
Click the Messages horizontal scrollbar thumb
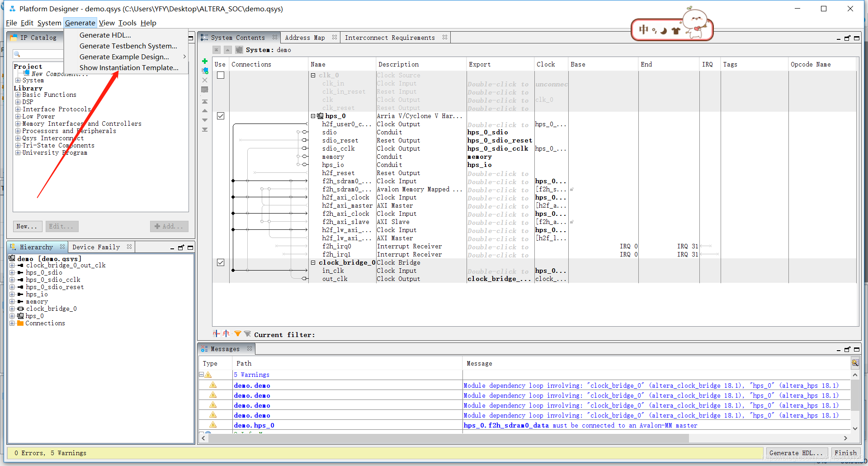(x=448, y=438)
